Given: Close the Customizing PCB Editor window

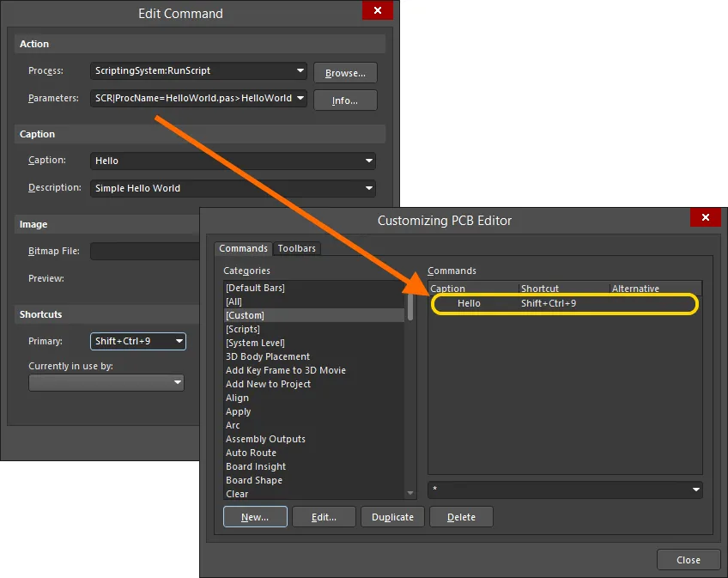Looking at the screenshot, I should [706, 217].
